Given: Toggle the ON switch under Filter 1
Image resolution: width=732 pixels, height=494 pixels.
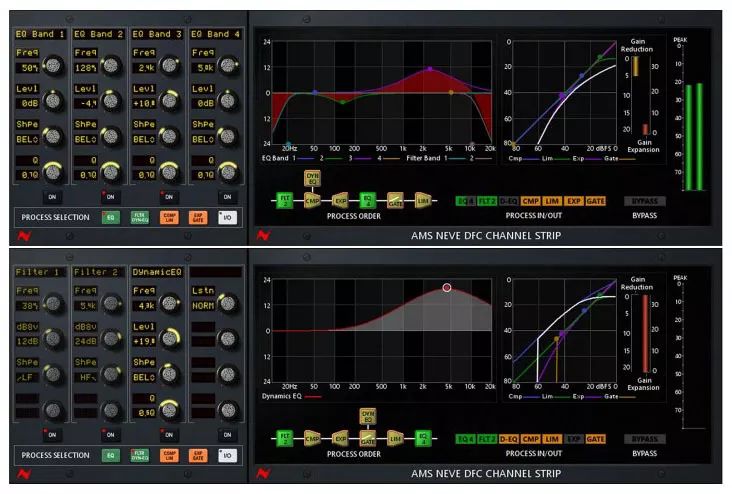Looking at the screenshot, I should [52, 435].
